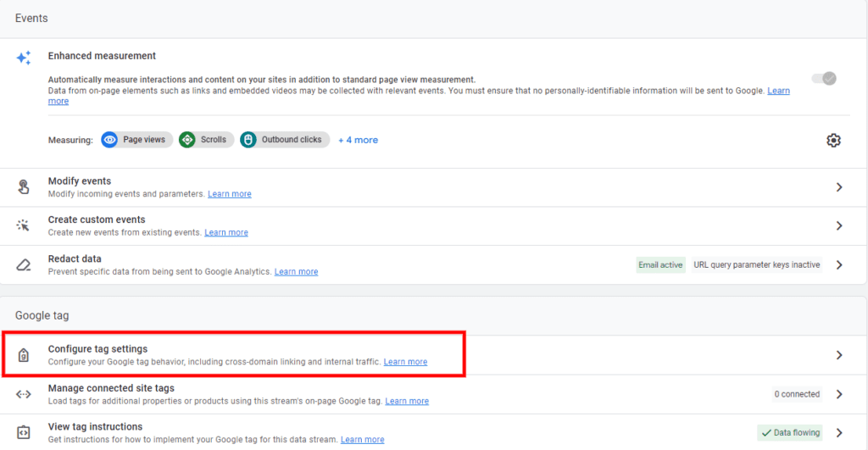
Task: Click the Email active status badge
Action: [x=660, y=265]
